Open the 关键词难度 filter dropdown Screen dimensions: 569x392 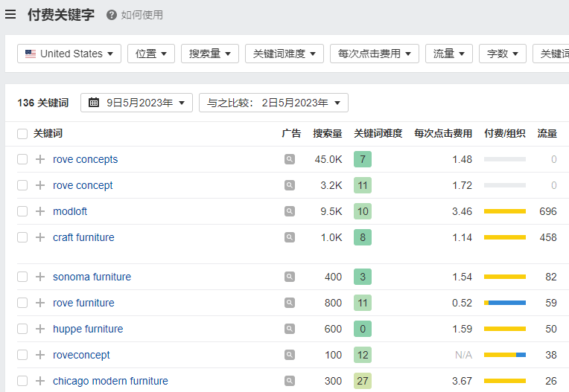(284, 54)
